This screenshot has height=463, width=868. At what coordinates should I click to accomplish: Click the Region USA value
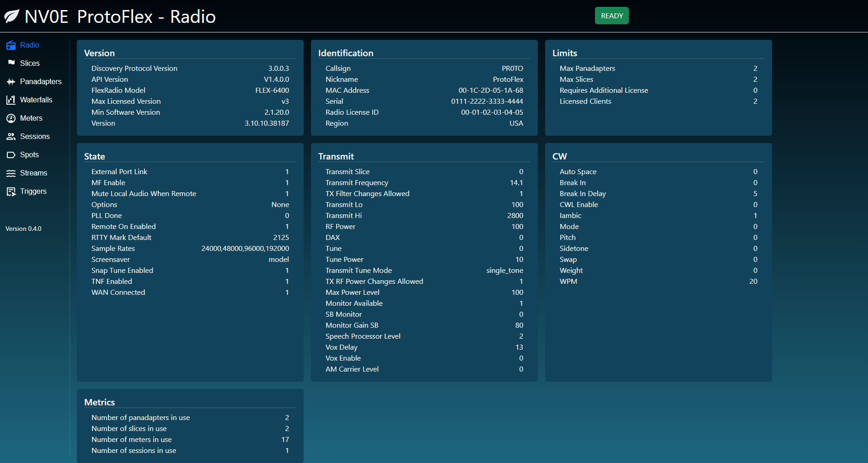516,123
